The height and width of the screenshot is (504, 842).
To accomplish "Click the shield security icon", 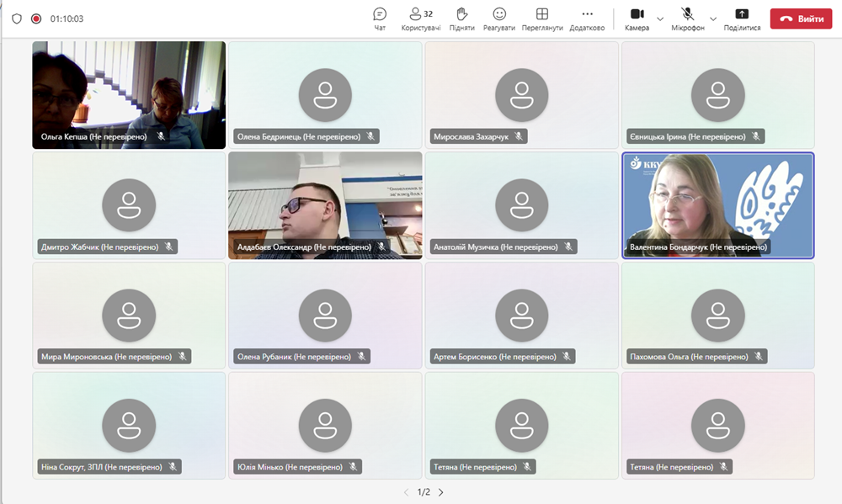I will (17, 19).
